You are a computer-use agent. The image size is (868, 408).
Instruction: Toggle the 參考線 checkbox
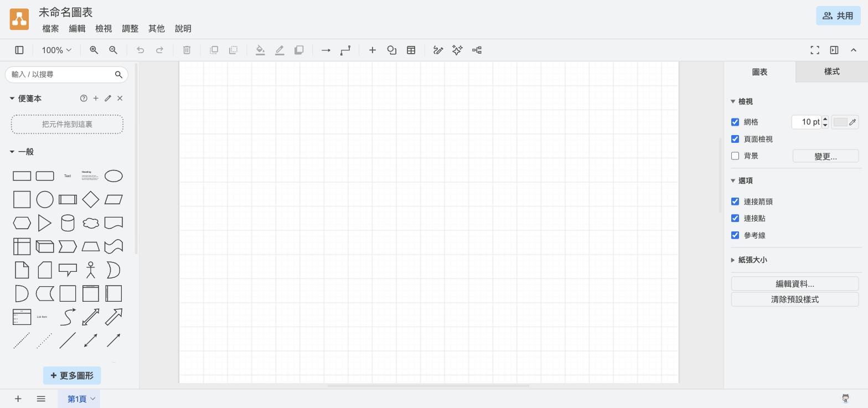[735, 235]
